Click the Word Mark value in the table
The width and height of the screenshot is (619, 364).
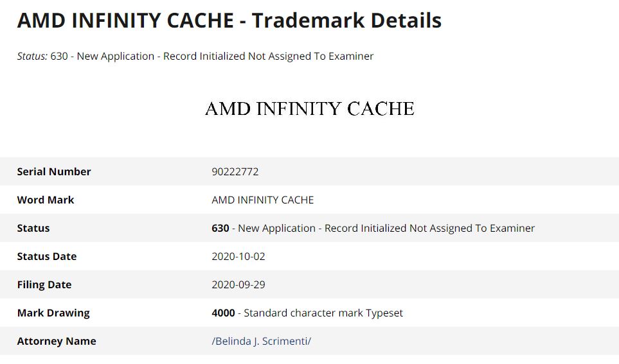(x=262, y=200)
